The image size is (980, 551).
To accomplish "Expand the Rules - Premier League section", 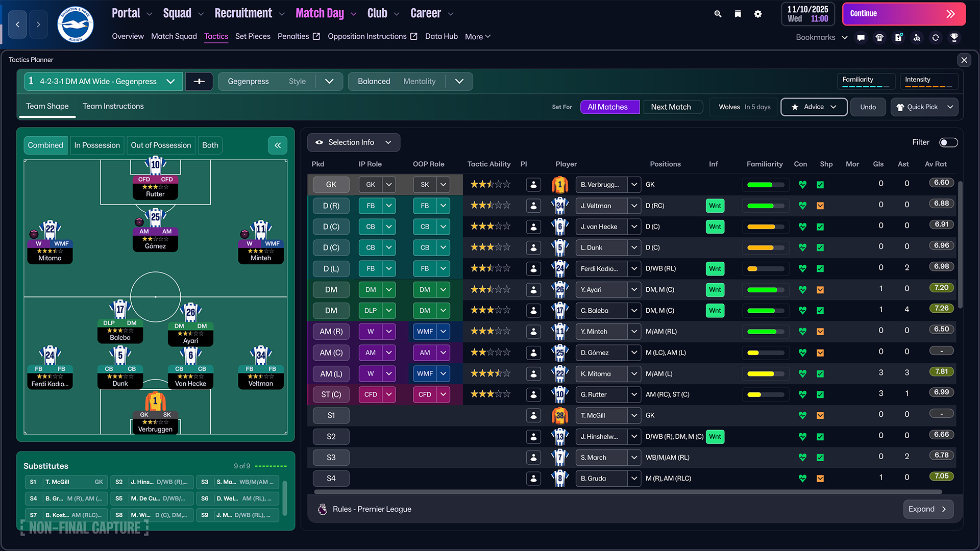I will [928, 509].
